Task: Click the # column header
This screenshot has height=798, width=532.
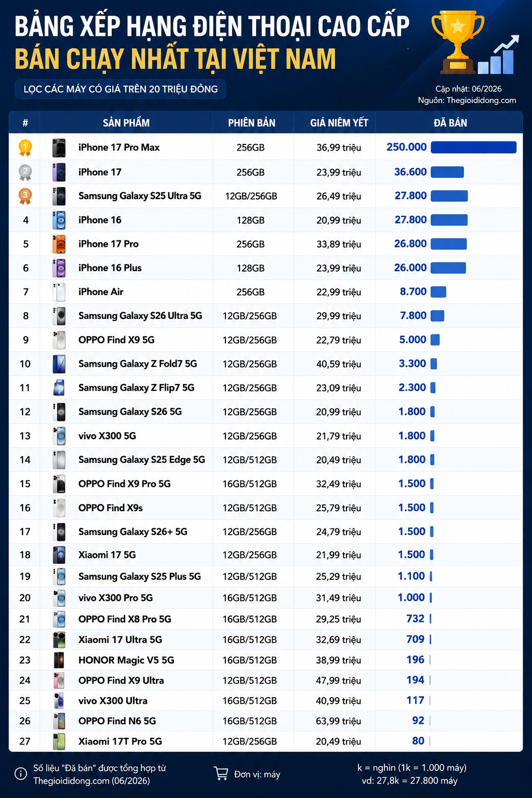Action: click(25, 123)
